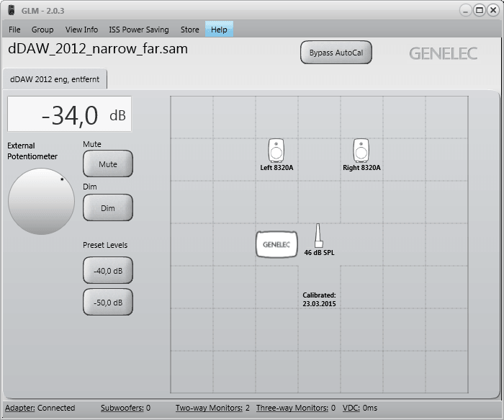
Task: Select the -50,0 dB preset level
Action: [108, 303]
